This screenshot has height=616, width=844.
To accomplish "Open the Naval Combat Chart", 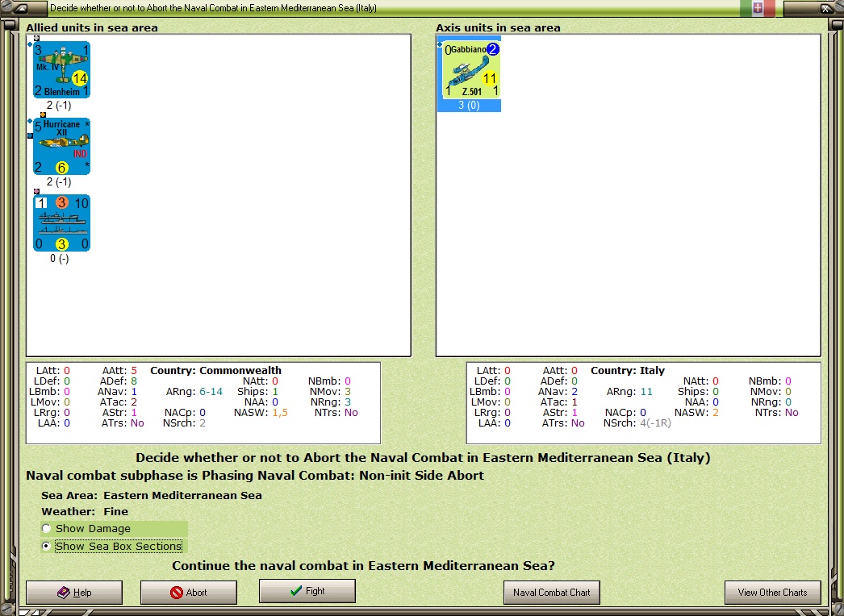I will [552, 593].
